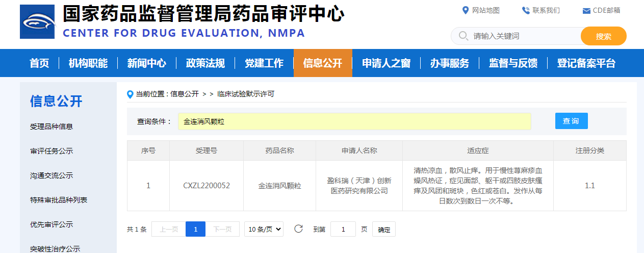Click the 确定 page jump button
This screenshot has width=644, height=253.
pos(383,230)
